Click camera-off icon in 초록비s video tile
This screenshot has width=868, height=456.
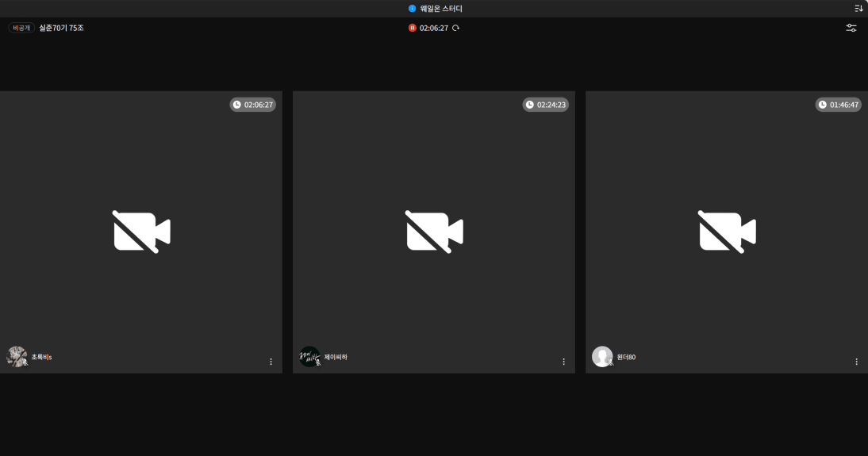pyautogui.click(x=142, y=232)
